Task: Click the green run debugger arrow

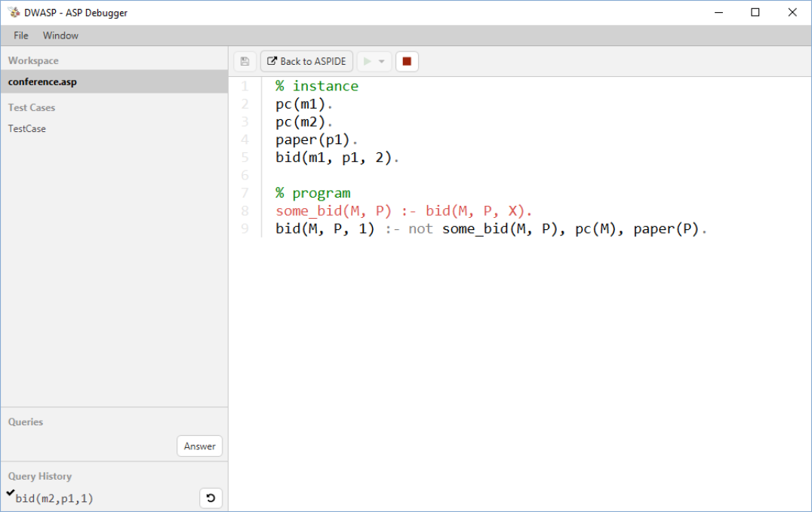Action: click(368, 62)
